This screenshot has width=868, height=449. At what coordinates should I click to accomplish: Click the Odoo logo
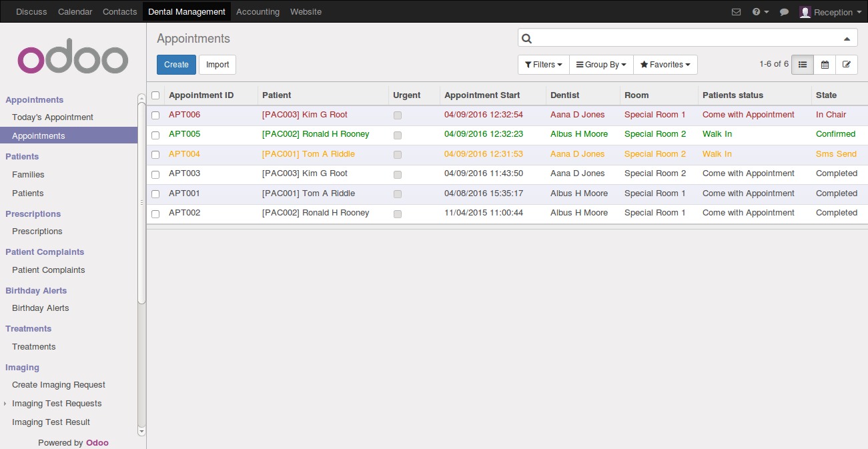point(73,59)
